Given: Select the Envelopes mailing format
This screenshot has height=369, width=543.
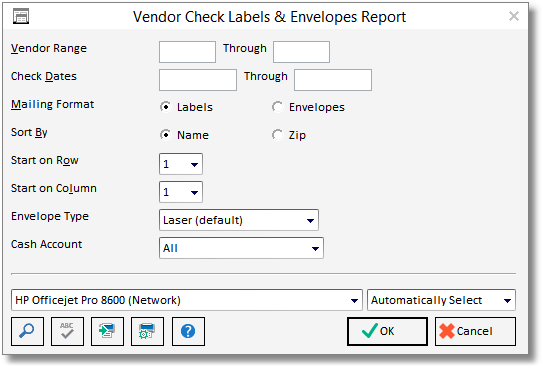Looking at the screenshot, I should click(x=308, y=107).
